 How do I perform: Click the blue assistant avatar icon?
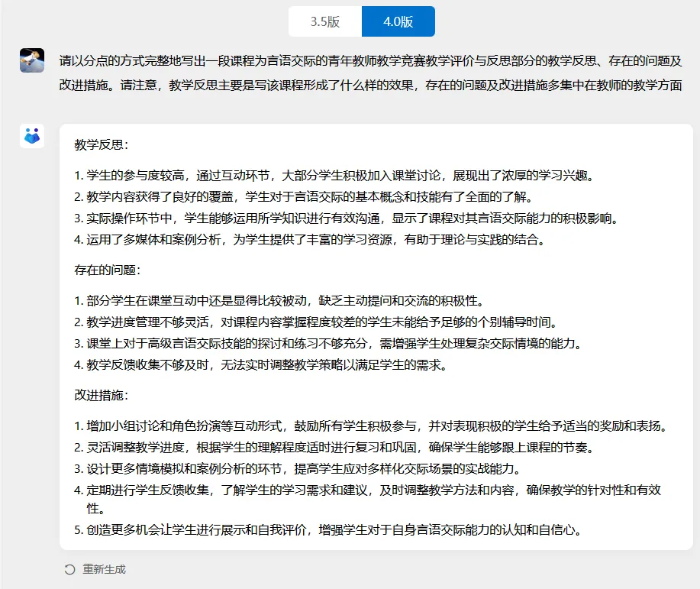tap(32, 136)
